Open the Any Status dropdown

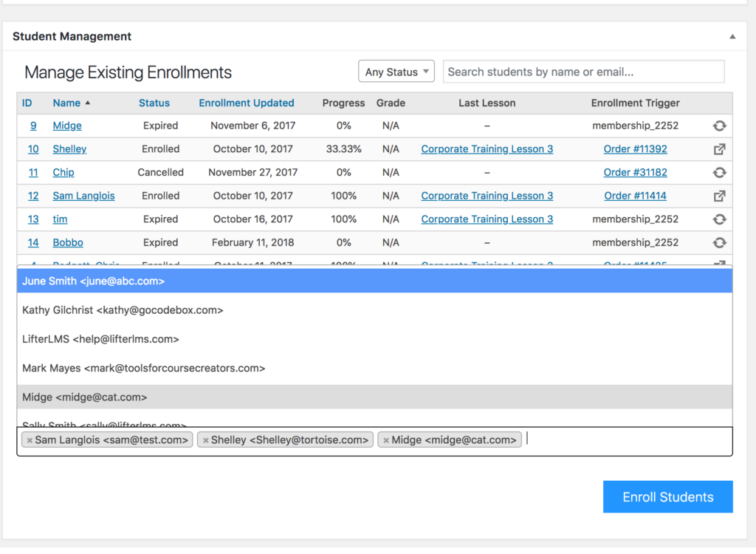396,72
